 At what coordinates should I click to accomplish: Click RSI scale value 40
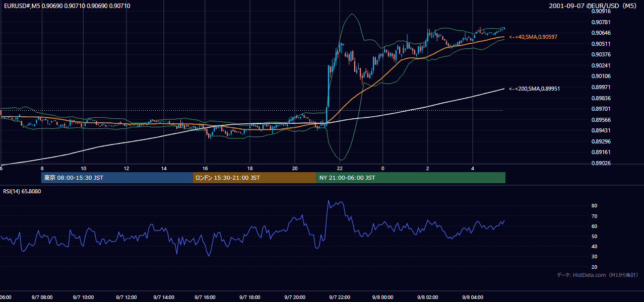tap(594, 247)
